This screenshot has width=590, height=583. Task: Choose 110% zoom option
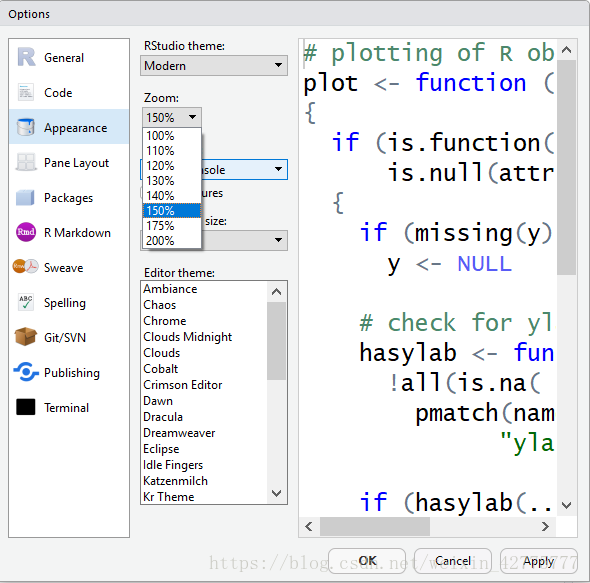point(172,151)
